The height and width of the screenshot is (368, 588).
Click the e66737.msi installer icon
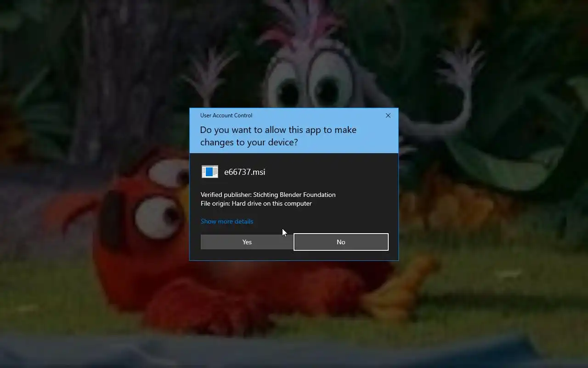point(210,172)
